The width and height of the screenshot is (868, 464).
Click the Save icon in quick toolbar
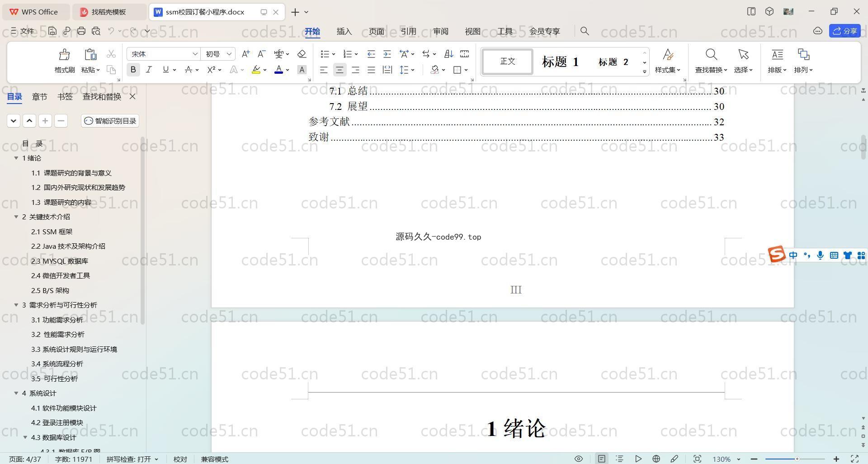52,31
